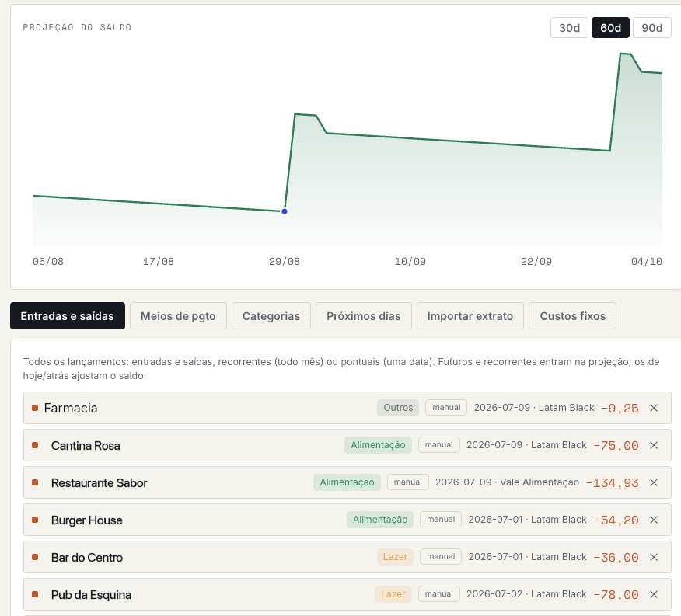The width and height of the screenshot is (681, 616).
Task: Click the -36,00 amount
Action: coord(616,558)
